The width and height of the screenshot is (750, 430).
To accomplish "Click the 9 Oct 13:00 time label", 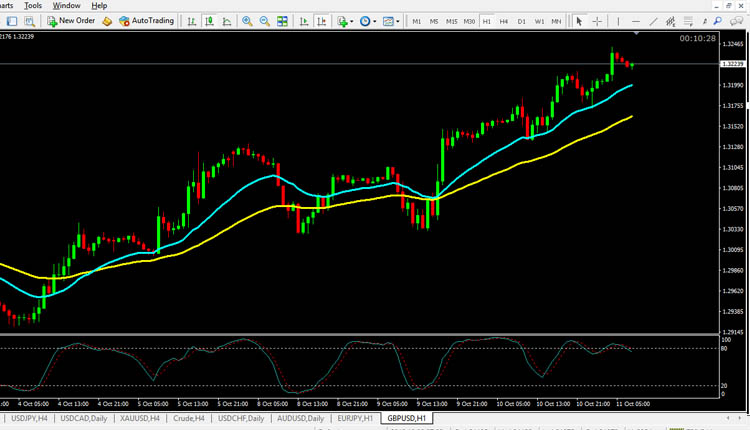I will point(432,404).
